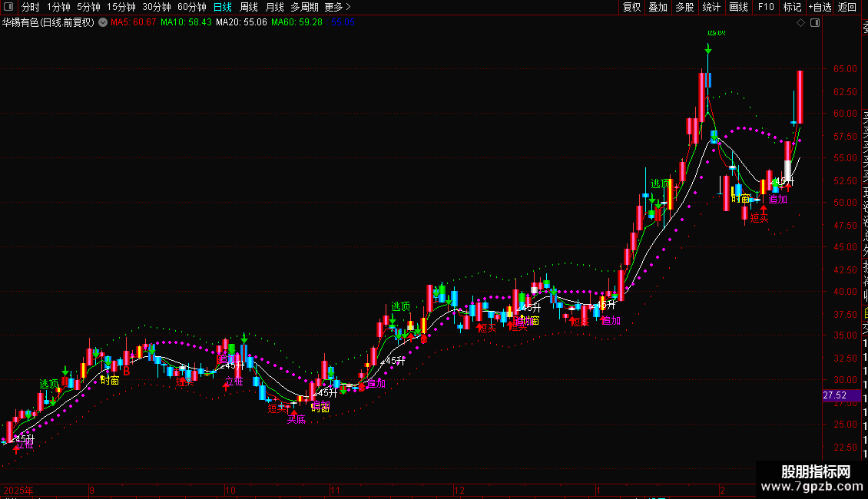Add stock with +自选 button
This screenshot has width=868, height=499.
(x=820, y=7)
